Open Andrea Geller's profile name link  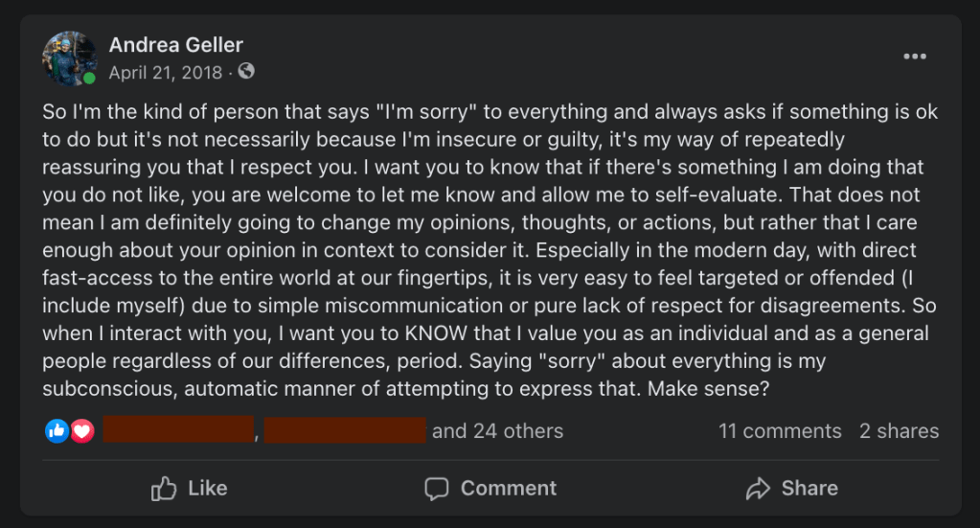click(176, 45)
